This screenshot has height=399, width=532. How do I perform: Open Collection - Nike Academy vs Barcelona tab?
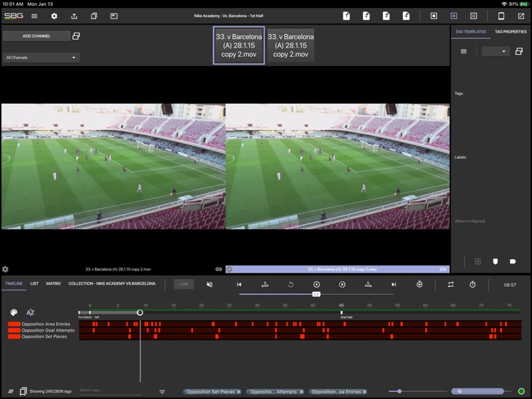tap(112, 283)
